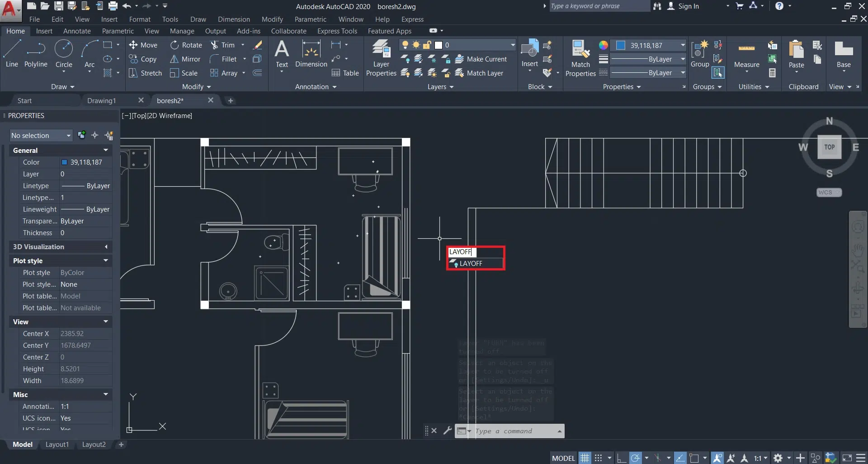Open the 'No selection' dropdown
The width and height of the screenshot is (868, 464).
coord(41,136)
